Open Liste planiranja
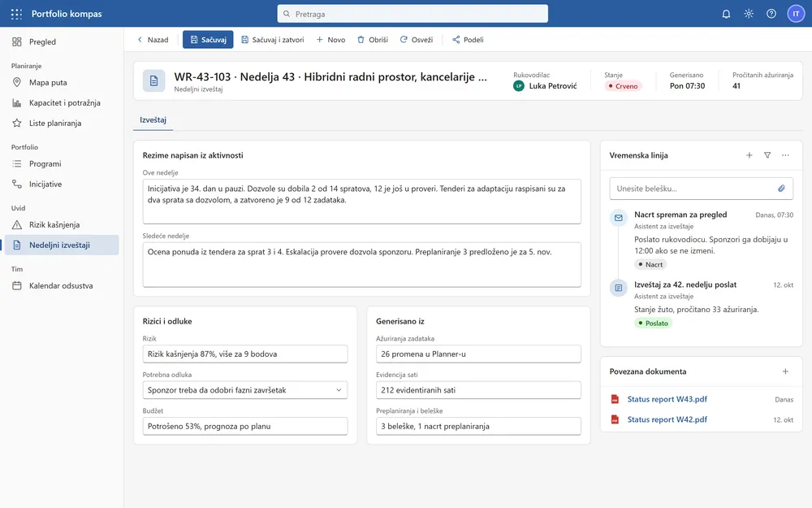Image resolution: width=812 pixels, height=508 pixels. tap(62, 123)
